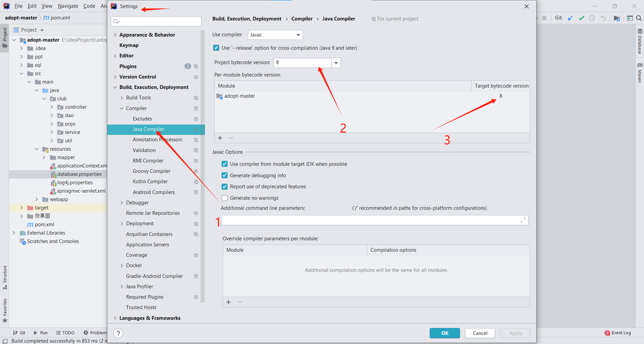
Task: Select database.properties in project tree
Action: [x=79, y=174]
